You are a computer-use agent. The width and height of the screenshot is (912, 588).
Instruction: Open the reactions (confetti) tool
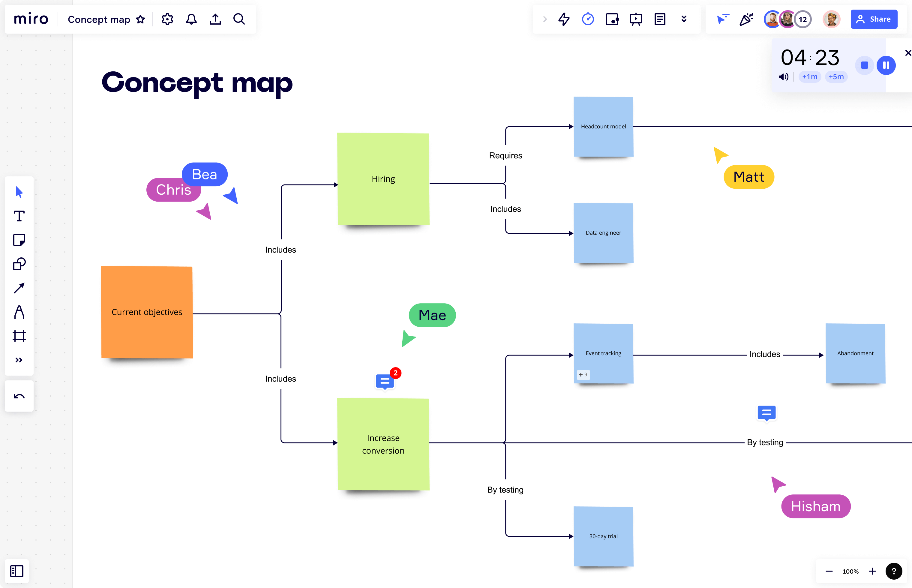click(x=746, y=19)
